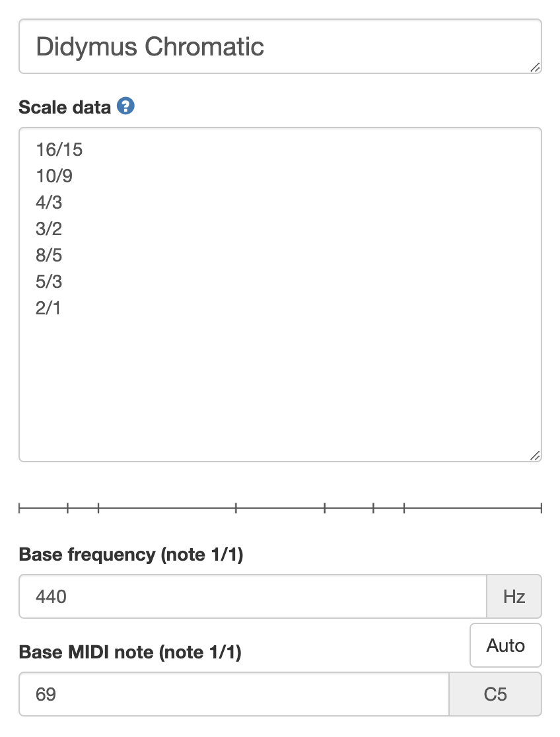Click the C5 note name indicator
Screen dimensions: 560x737
[495, 695]
